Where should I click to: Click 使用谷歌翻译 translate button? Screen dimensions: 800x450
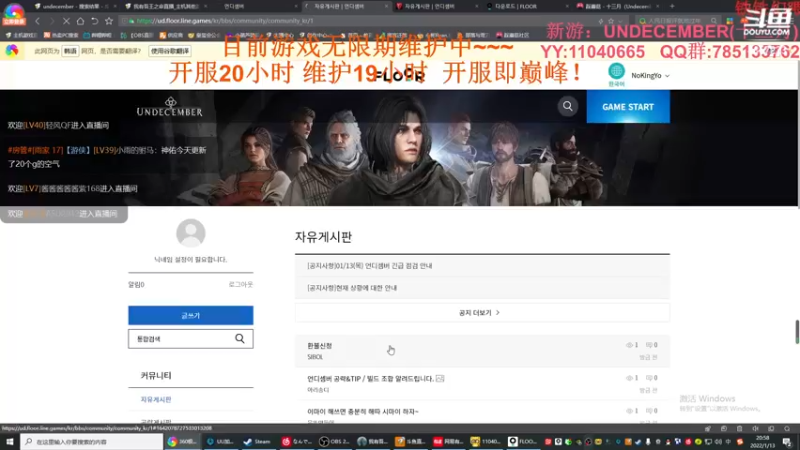click(170, 51)
